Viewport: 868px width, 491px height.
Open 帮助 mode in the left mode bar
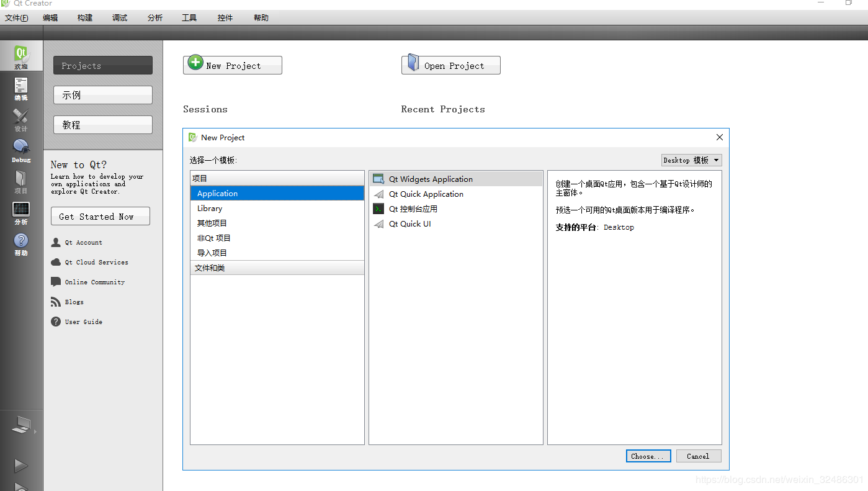coord(21,244)
